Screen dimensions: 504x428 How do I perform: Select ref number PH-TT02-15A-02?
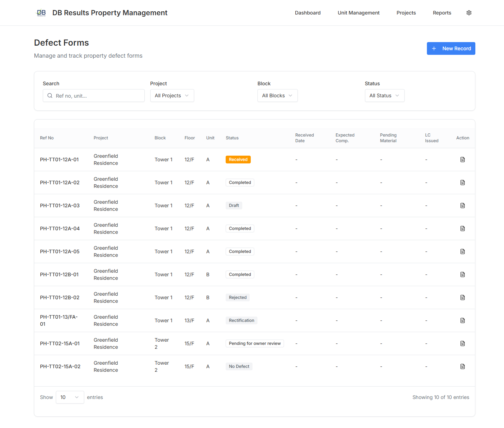point(60,366)
